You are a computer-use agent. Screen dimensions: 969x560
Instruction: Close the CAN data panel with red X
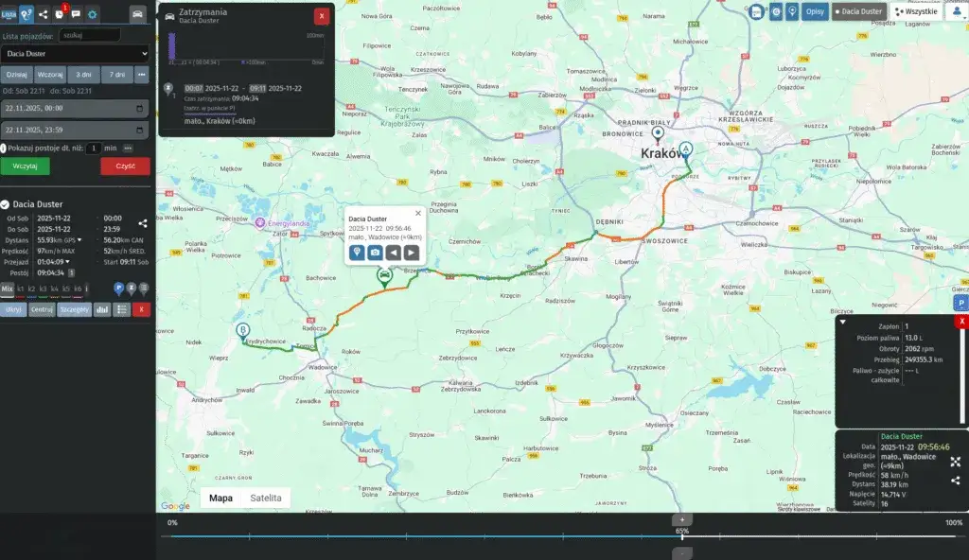click(961, 322)
